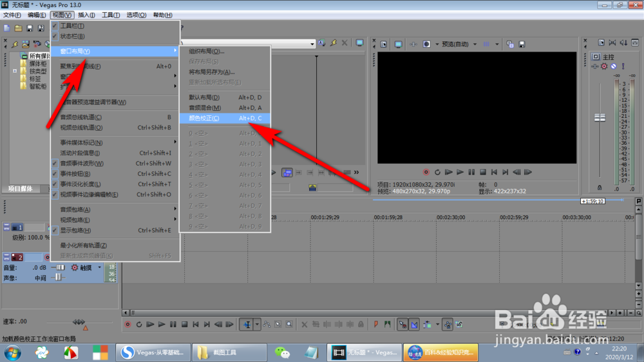644x362 pixels.
Task: Select the Zoom Edit tool
Action: (x=289, y=325)
